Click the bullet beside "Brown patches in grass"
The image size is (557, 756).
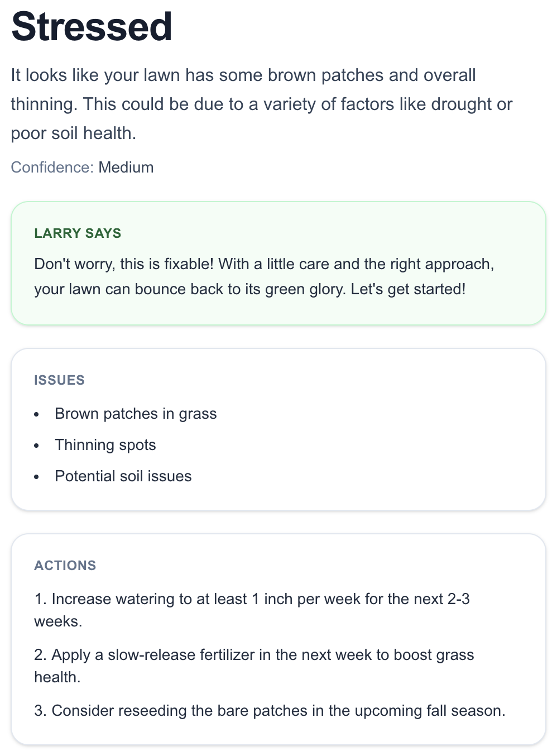point(37,414)
